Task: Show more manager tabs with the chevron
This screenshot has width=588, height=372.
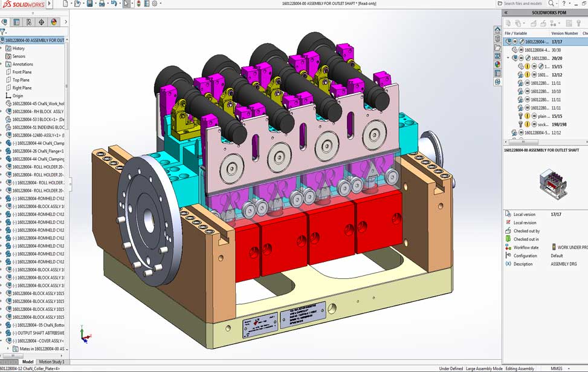Action: tap(66, 22)
